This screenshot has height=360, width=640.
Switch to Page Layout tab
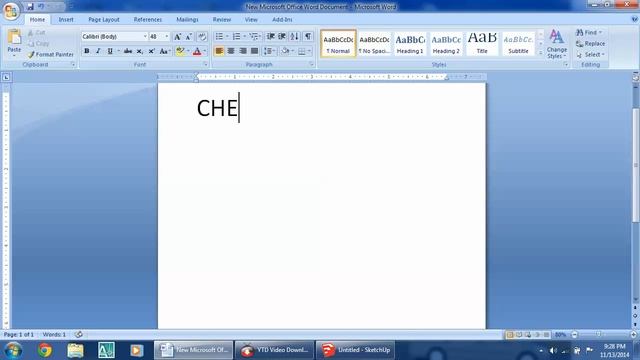click(104, 20)
